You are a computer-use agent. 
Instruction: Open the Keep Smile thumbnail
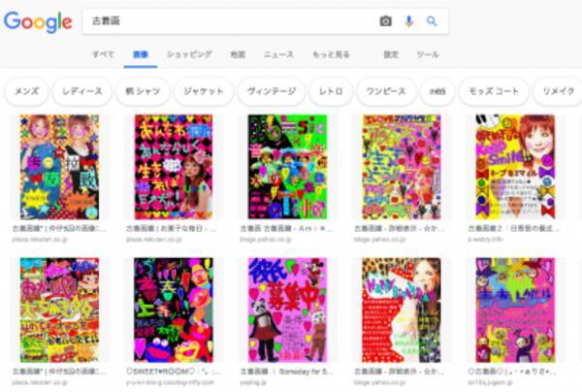click(x=516, y=167)
